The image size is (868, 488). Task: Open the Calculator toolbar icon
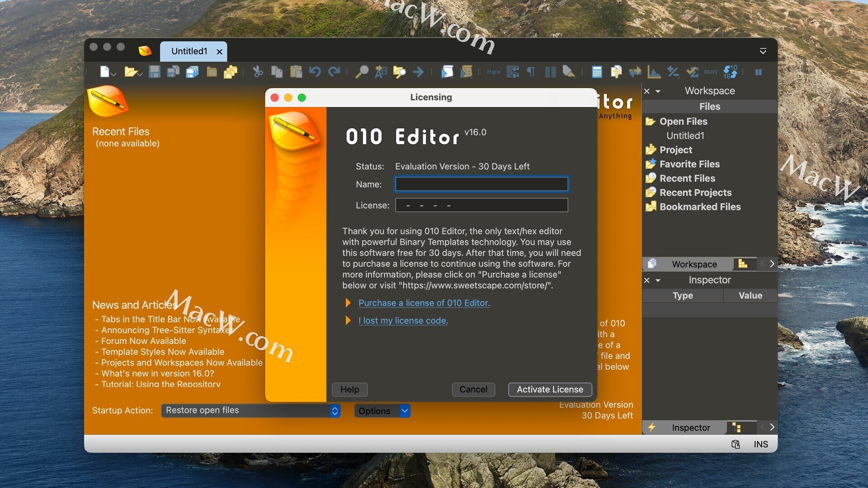coord(597,72)
